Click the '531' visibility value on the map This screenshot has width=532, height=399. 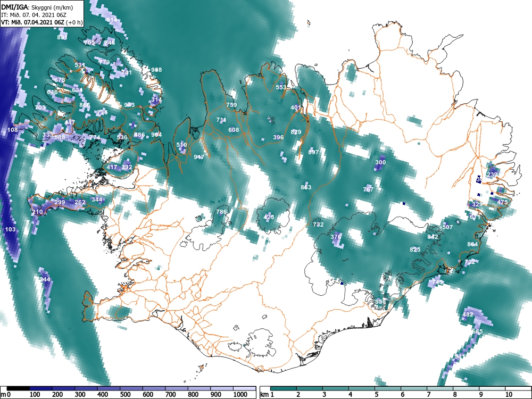point(80,65)
